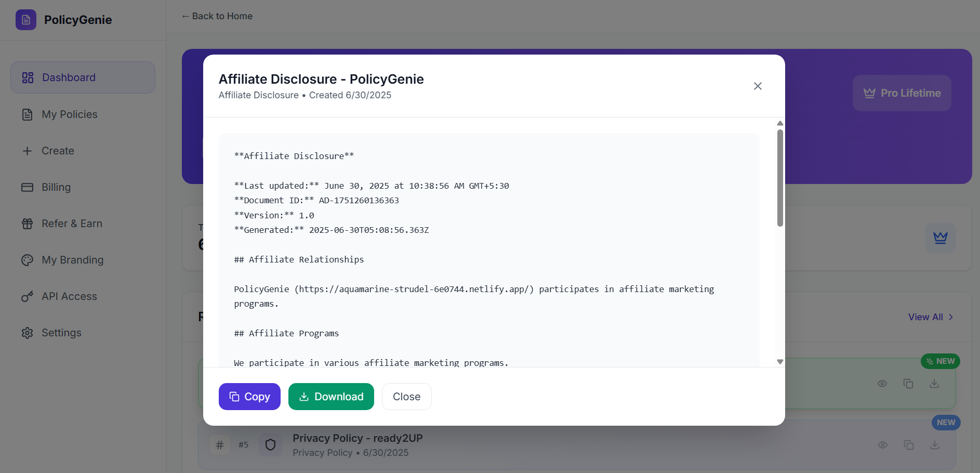Click the Last updated date line

[372, 186]
